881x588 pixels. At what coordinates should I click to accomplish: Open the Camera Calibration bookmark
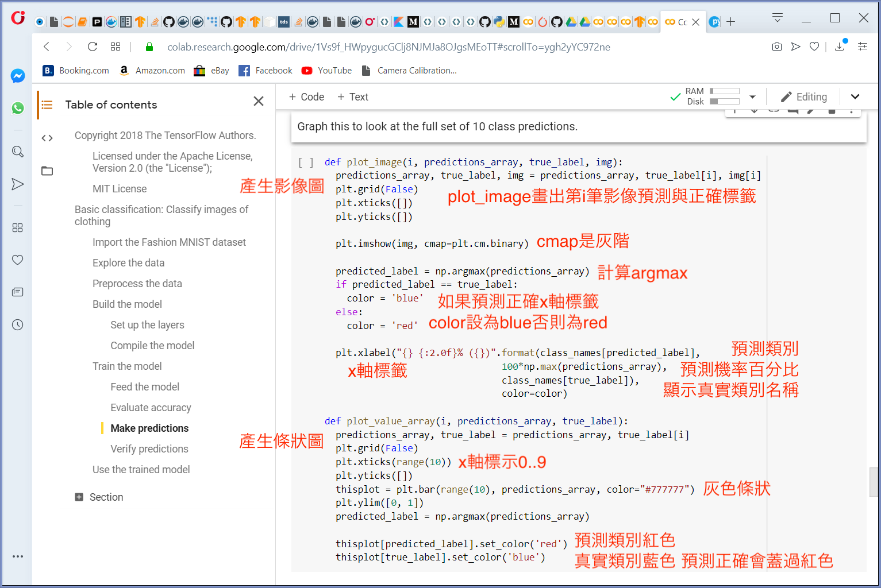click(x=409, y=71)
